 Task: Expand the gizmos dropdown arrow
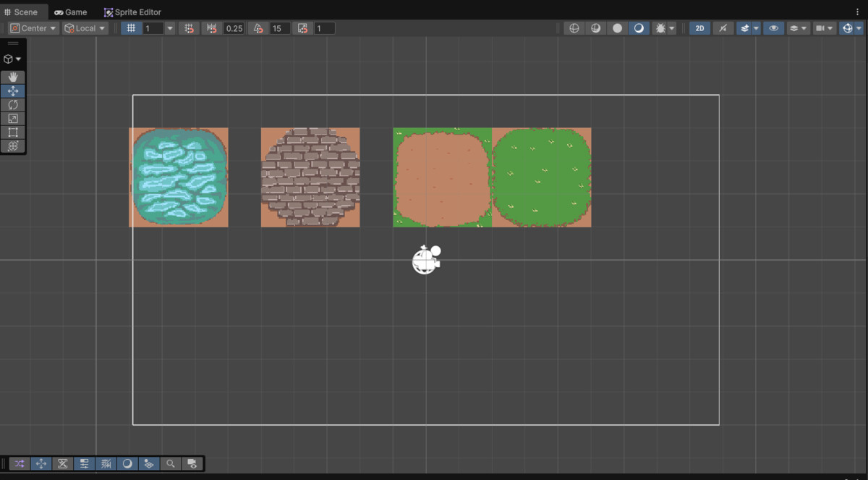(x=859, y=28)
